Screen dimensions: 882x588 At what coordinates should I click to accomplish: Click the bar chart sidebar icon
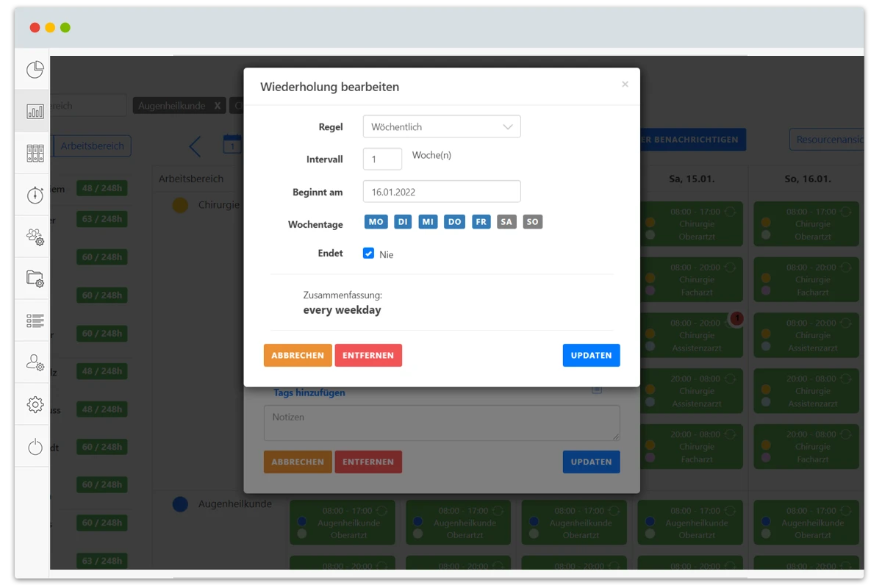click(35, 111)
